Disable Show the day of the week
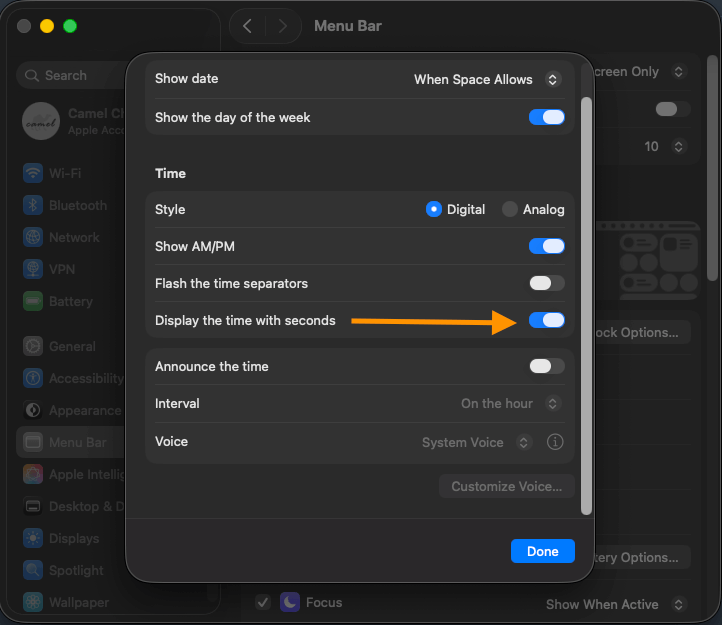Viewport: 722px width, 625px height. click(x=547, y=117)
